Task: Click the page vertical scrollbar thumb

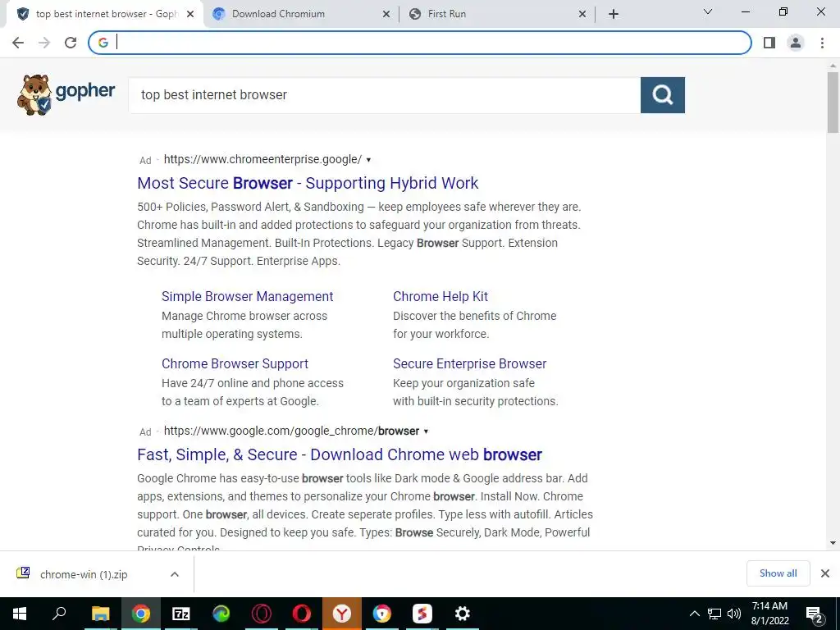Action: tap(833, 103)
